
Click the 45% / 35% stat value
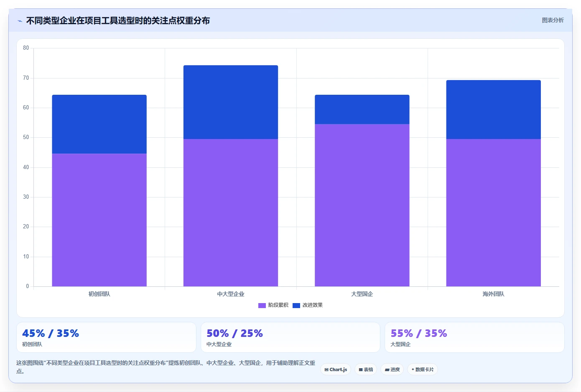[x=51, y=333]
